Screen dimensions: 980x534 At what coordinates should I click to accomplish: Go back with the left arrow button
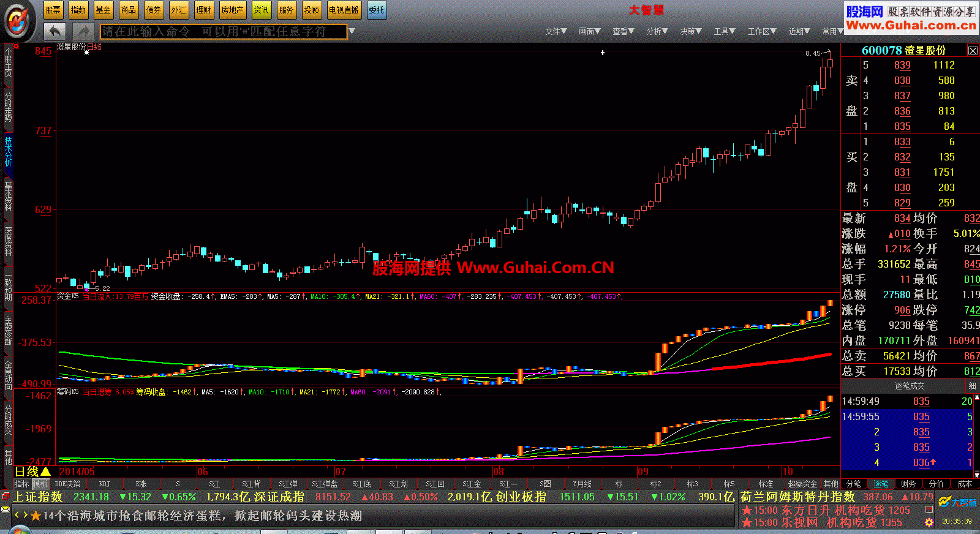click(x=55, y=31)
